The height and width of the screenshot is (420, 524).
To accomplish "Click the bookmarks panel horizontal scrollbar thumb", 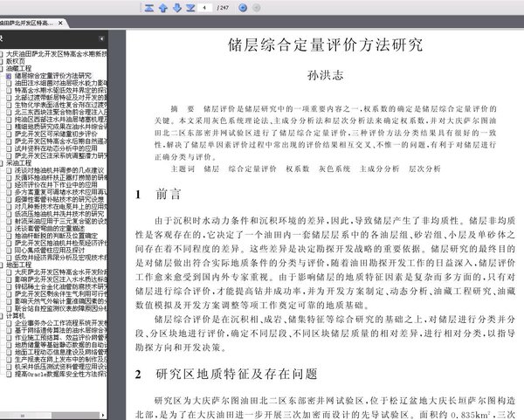I will (24, 416).
